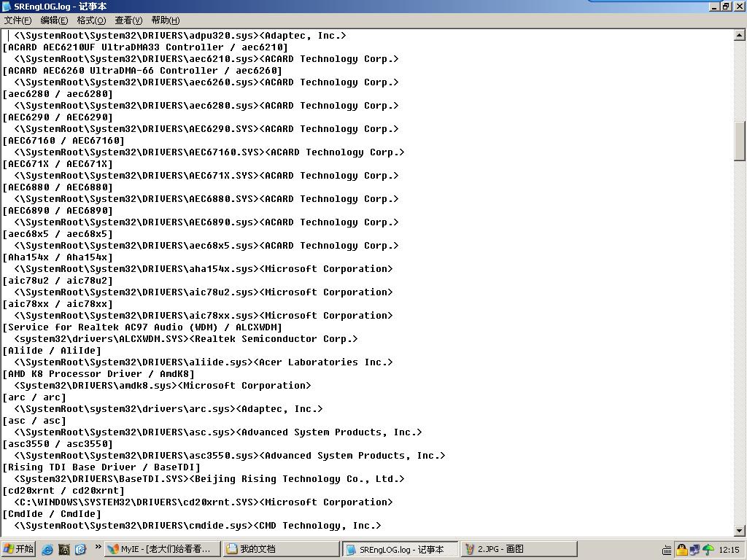Click the ACARD AEC6210UF UltraDMA33 Controller line
The width and height of the screenshot is (747, 560).
pos(145,47)
